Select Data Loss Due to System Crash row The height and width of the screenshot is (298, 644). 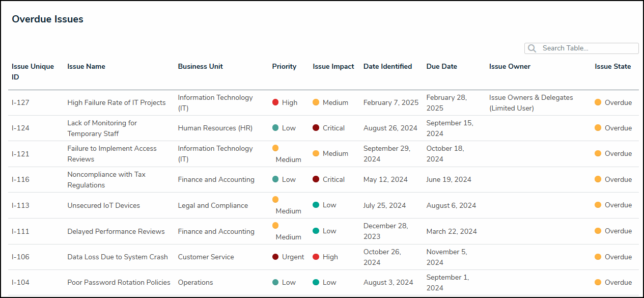[117, 257]
